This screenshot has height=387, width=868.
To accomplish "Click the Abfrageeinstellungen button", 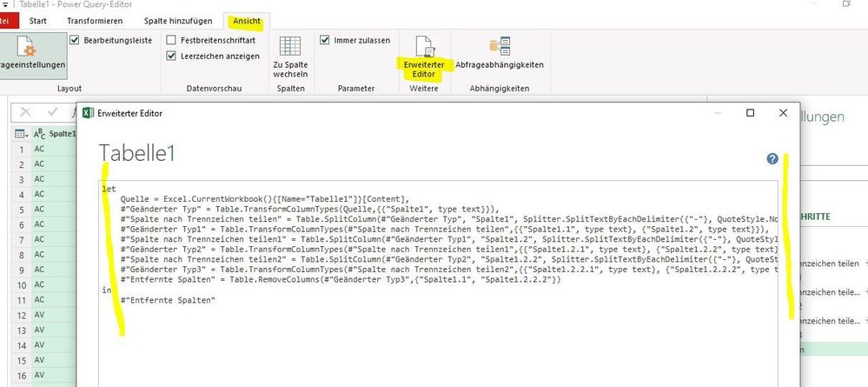I will click(33, 56).
